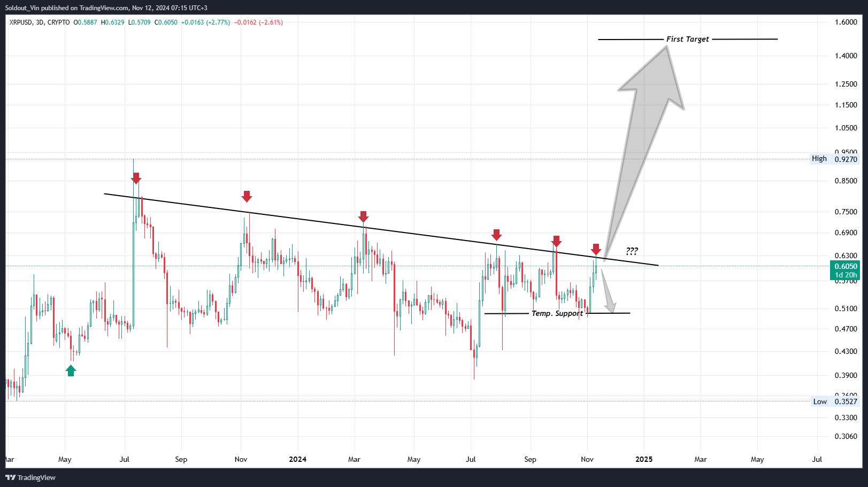Click the 1.6000 price axis label

point(846,22)
